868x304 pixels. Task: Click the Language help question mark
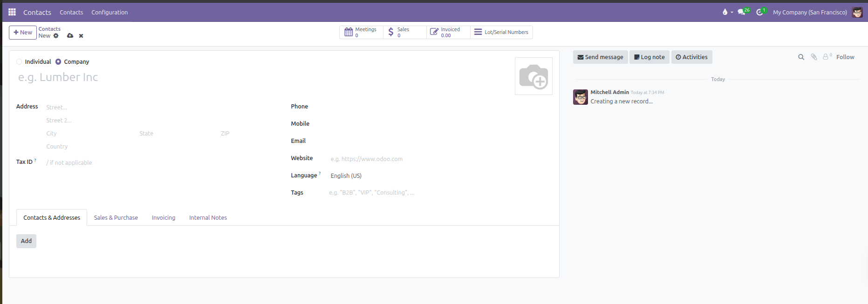(x=320, y=174)
